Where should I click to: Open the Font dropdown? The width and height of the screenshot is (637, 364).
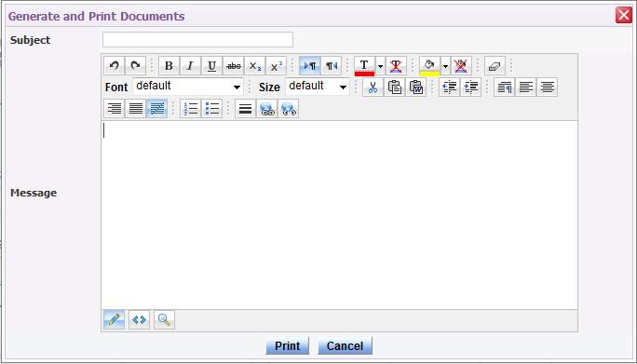[188, 87]
